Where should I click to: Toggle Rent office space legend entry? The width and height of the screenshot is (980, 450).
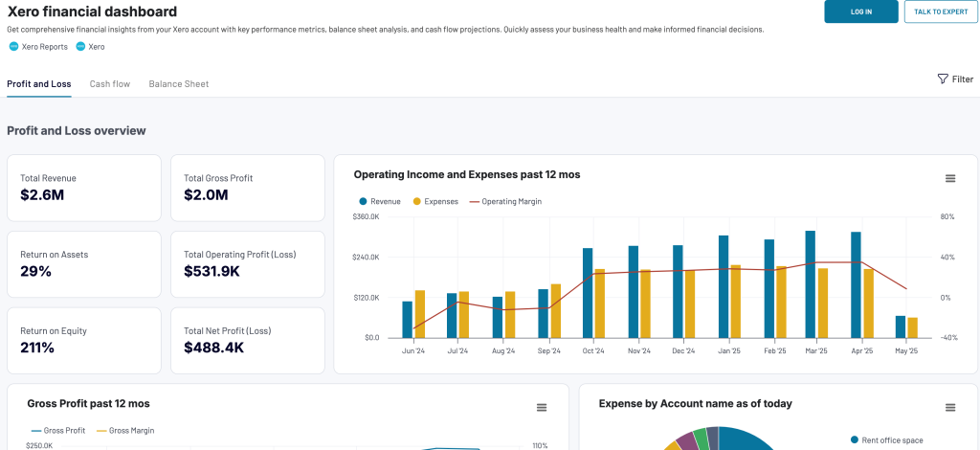(x=887, y=440)
